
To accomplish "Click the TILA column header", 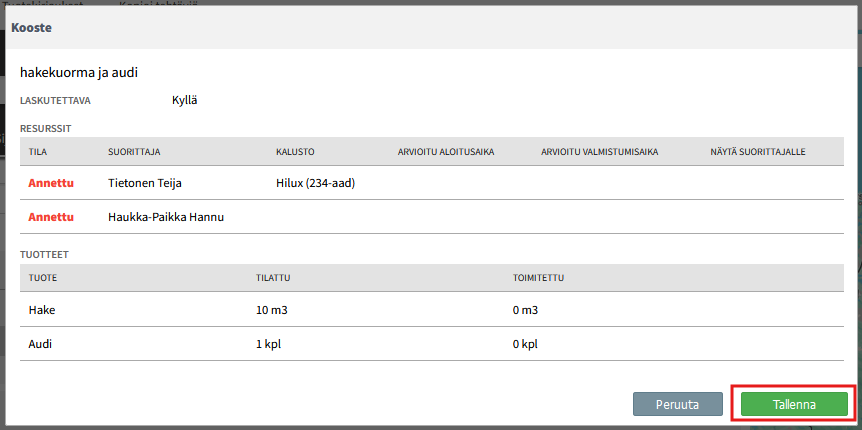I will coord(38,152).
